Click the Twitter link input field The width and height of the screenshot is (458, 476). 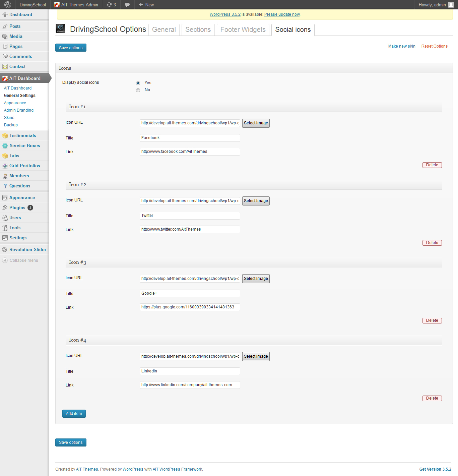point(190,229)
